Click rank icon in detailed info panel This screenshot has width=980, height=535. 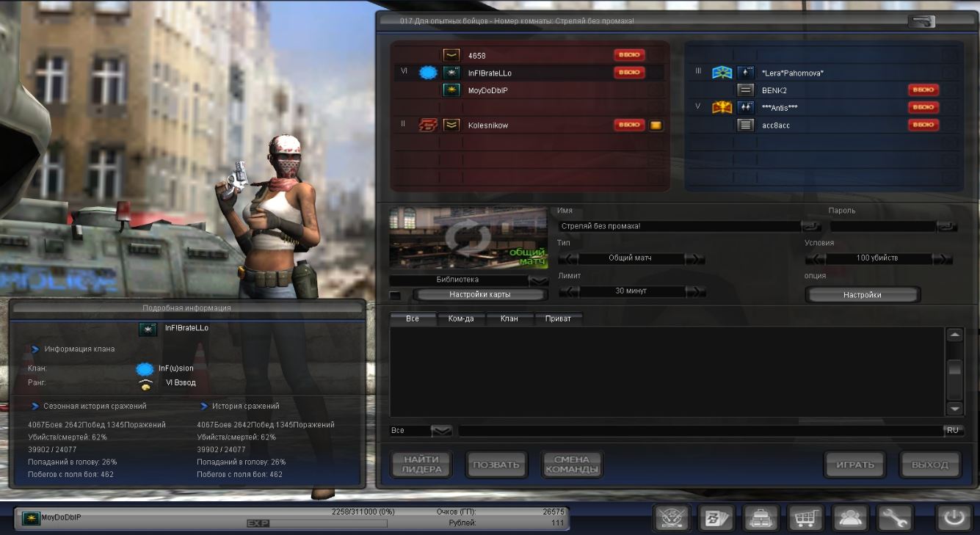pyautogui.click(x=148, y=329)
